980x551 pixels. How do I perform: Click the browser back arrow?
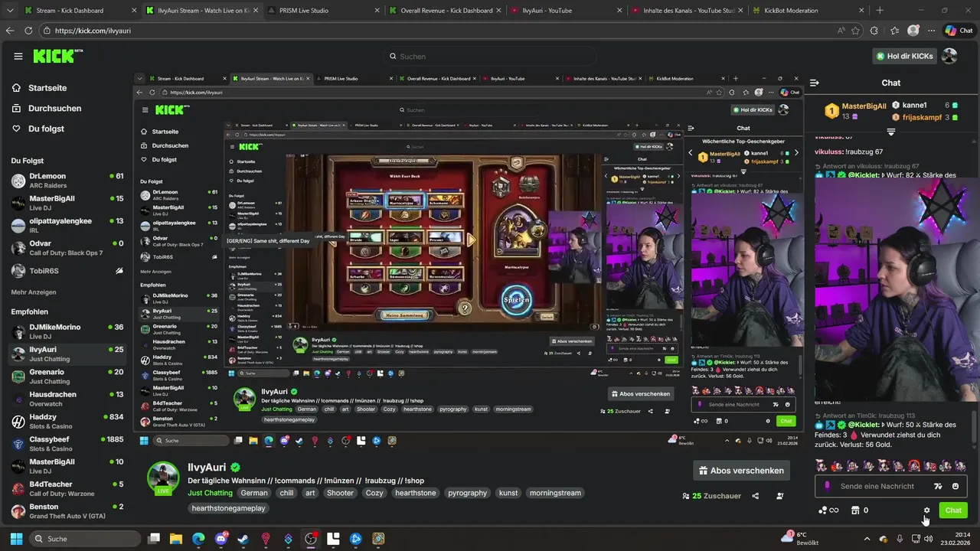point(10,31)
